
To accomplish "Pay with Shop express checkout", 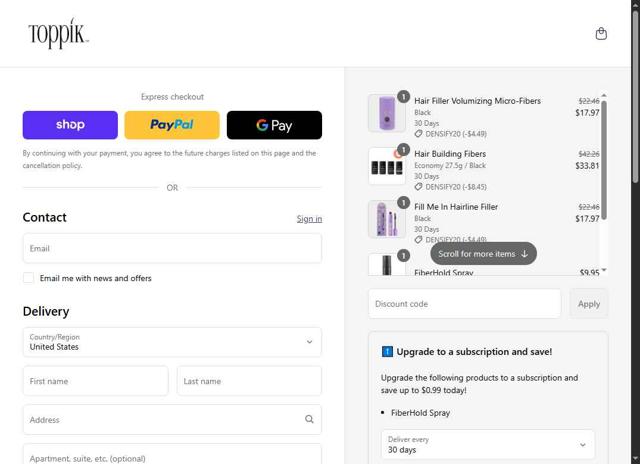I will (70, 125).
